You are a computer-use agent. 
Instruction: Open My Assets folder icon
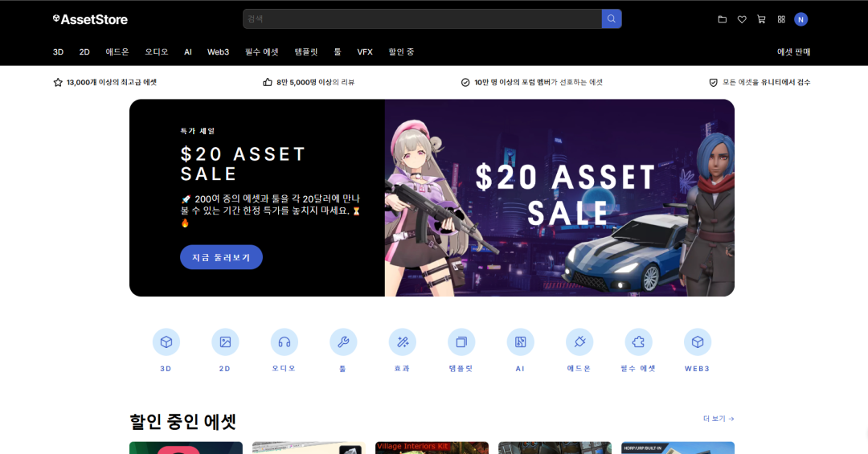pos(723,19)
